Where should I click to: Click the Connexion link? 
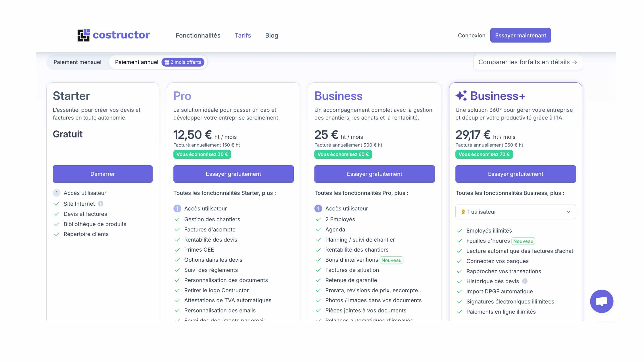pyautogui.click(x=471, y=36)
